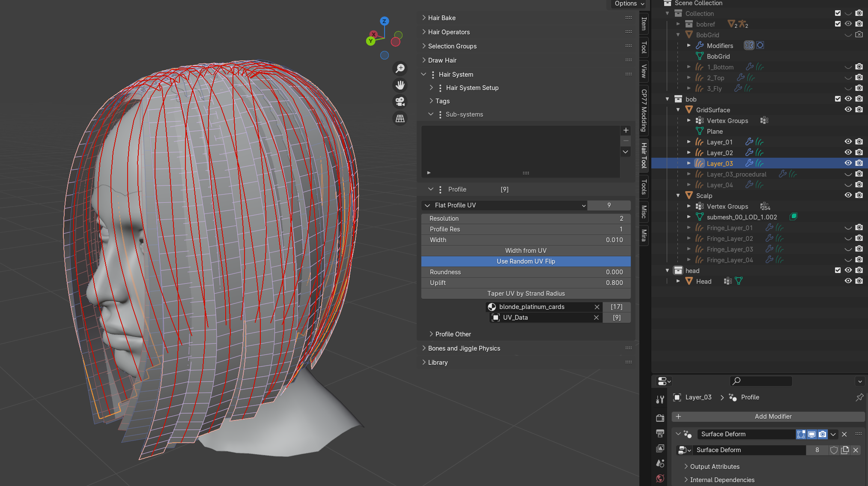The image size is (868, 486).
Task: Expand Layer_04 in the outliner
Action: tap(689, 185)
